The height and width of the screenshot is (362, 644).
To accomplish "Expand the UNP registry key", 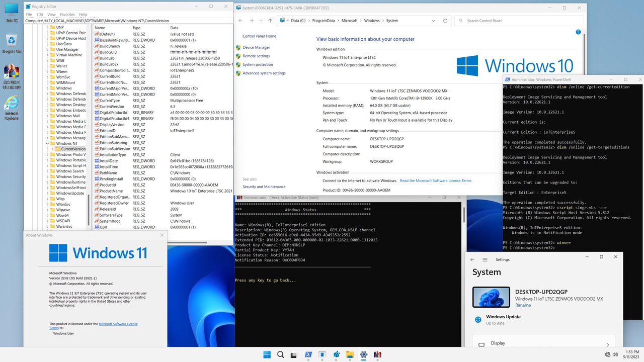I will coord(48,28).
